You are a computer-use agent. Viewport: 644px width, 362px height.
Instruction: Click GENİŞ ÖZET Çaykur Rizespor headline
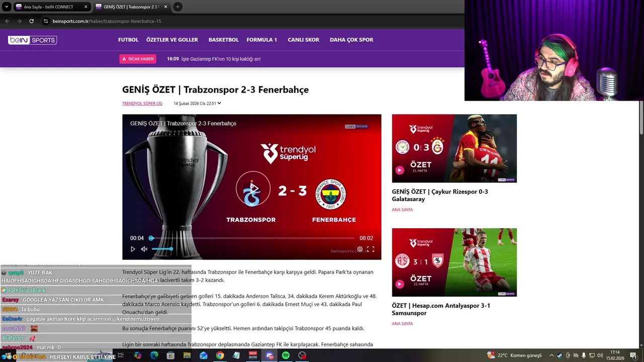click(x=440, y=195)
